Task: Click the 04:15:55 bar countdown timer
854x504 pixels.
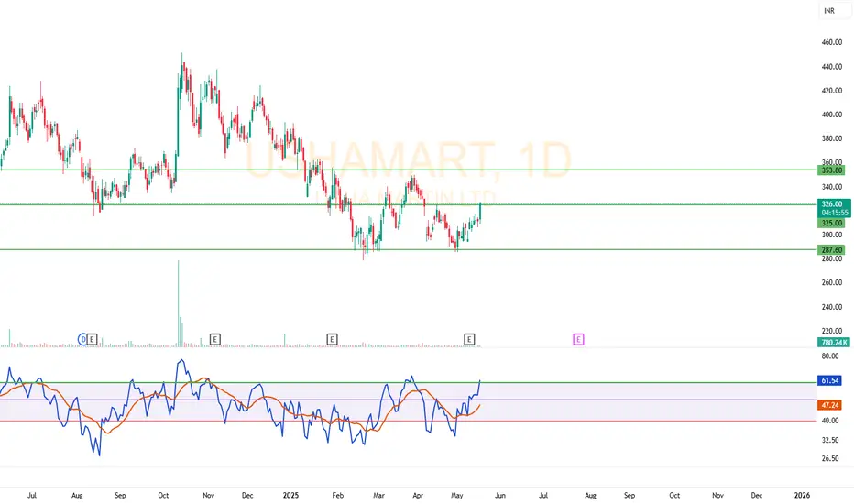Action: (x=834, y=213)
